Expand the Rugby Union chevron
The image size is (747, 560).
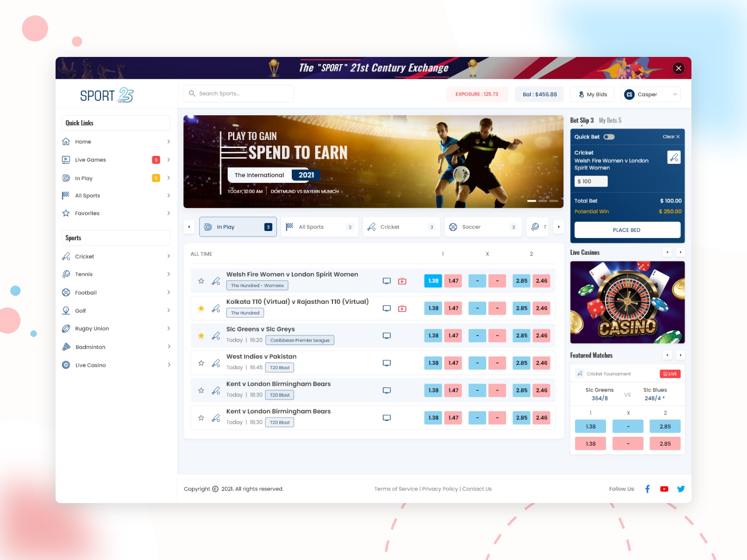tap(169, 329)
